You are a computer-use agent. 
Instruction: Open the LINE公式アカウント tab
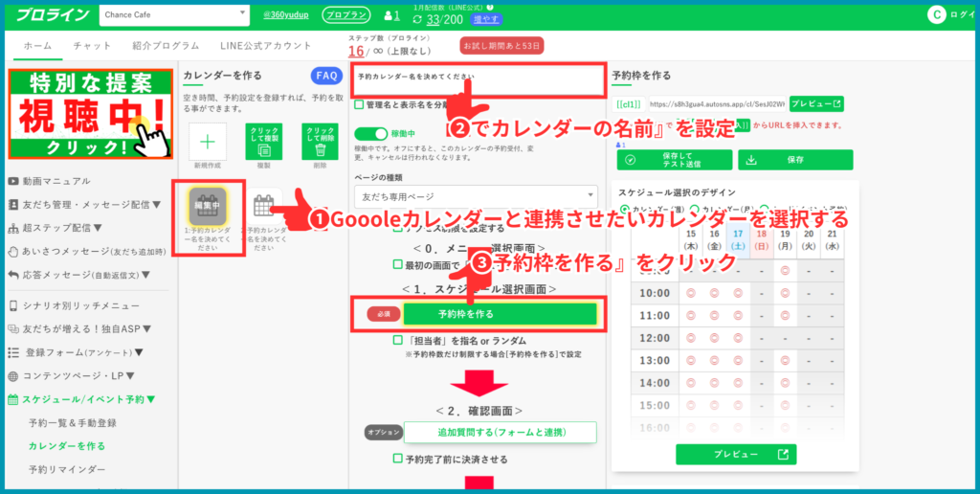click(266, 46)
